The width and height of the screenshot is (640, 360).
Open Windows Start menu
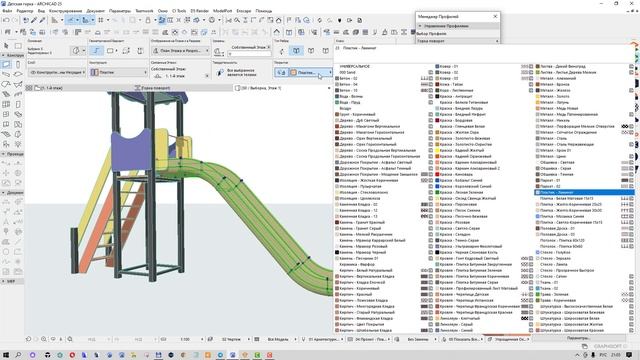click(6, 355)
